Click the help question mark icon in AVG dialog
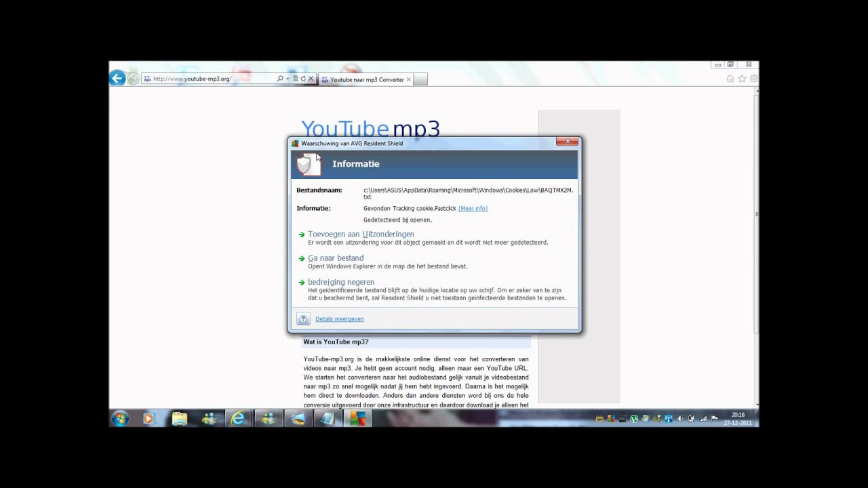The width and height of the screenshot is (868, 488). pos(303,319)
